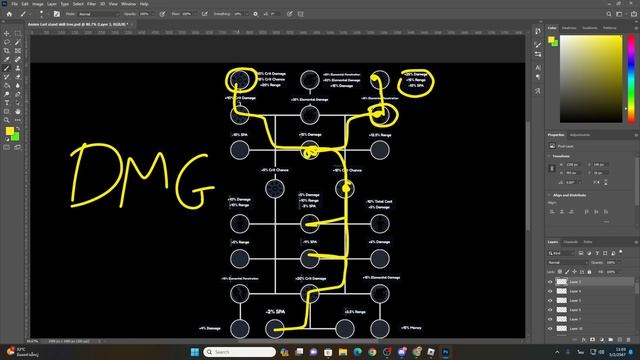This screenshot has height=360, width=640.
Task: Open the Color panel menu
Action: click(x=636, y=28)
